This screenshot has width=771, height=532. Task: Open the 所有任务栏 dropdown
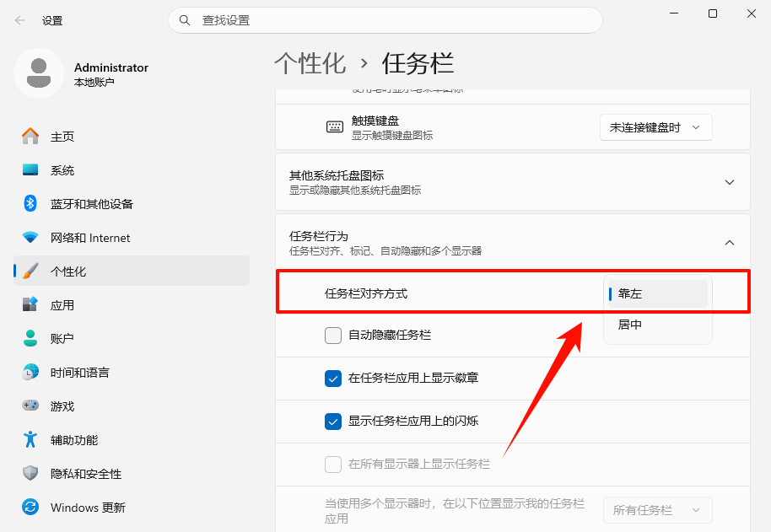coord(657,510)
